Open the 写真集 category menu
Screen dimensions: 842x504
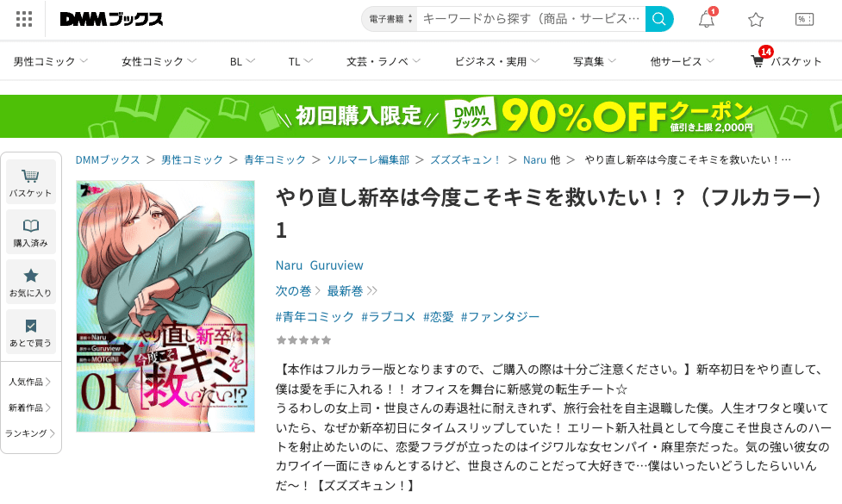click(x=594, y=61)
